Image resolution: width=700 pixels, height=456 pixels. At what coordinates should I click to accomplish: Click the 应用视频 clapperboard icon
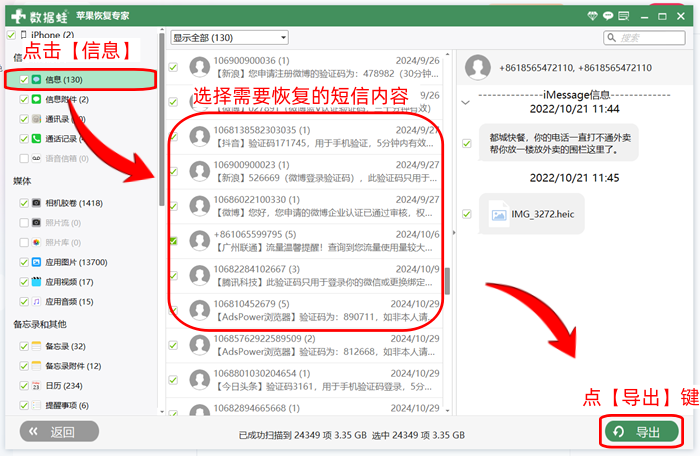tap(36, 282)
